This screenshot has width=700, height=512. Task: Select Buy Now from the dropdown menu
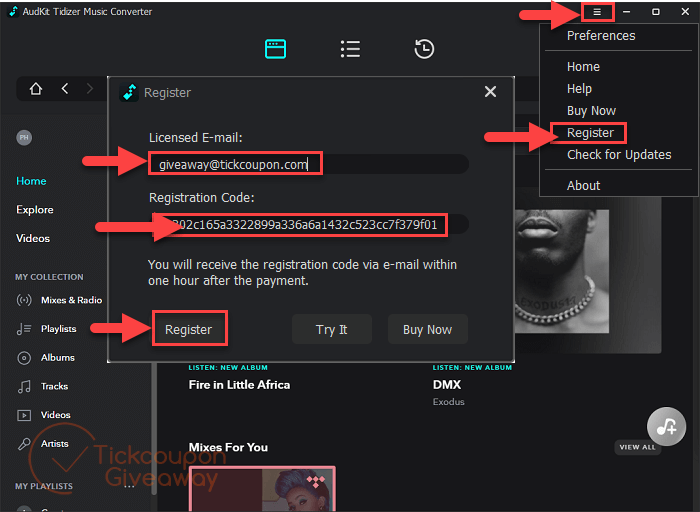click(591, 111)
